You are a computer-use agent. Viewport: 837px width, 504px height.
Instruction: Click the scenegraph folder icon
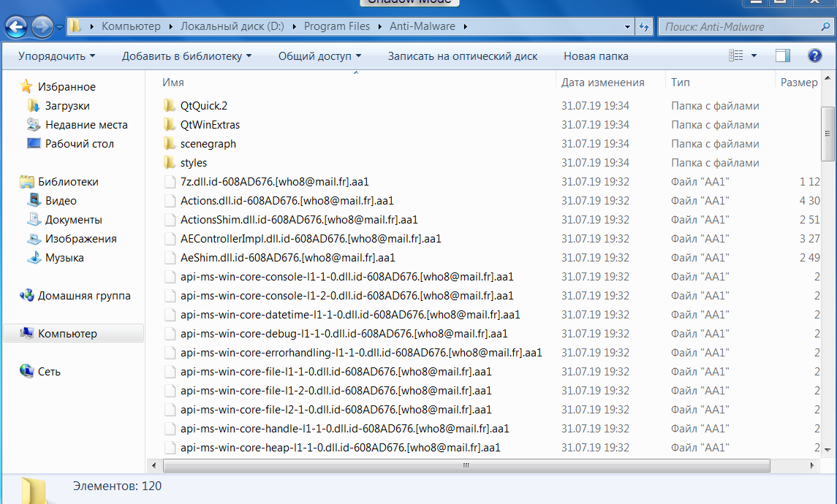(x=169, y=143)
